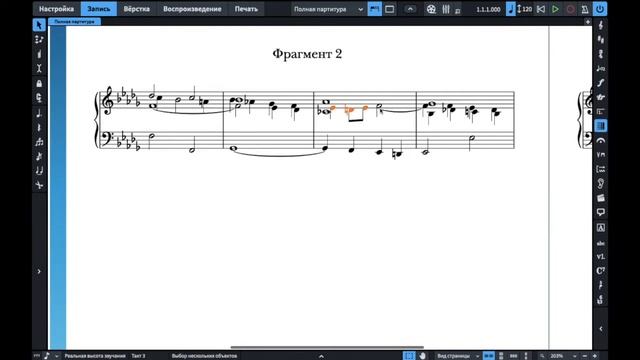This screenshot has width=640, height=360.
Task: Click the blue activate project power button
Action: 600,9
